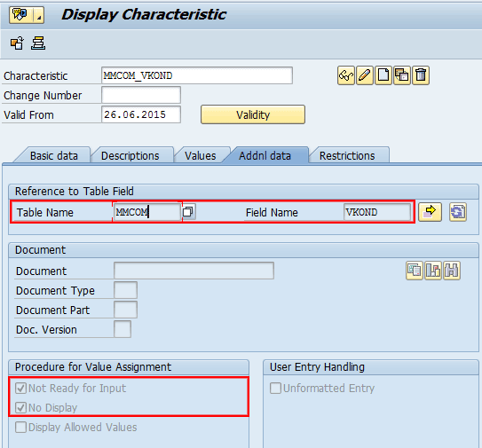Viewport: 482px width, 448px height.
Task: Enable the Display Allowed Values checkbox
Action: (x=20, y=427)
